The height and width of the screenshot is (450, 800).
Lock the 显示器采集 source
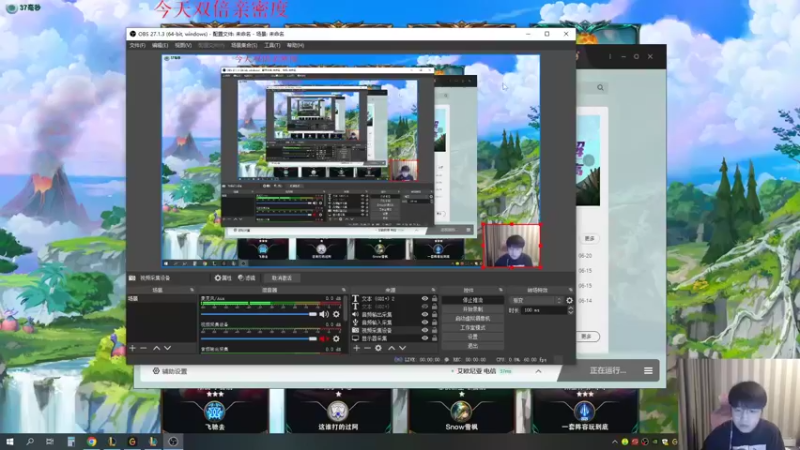coord(434,338)
